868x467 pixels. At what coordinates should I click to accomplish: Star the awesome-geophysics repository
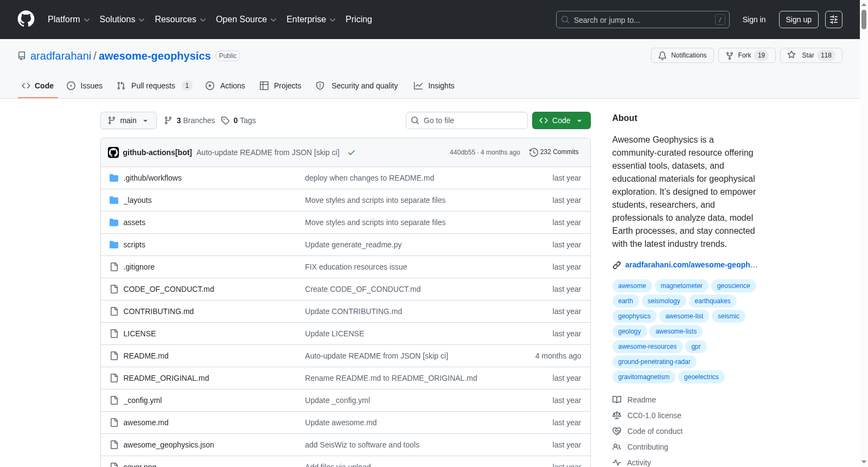811,55
